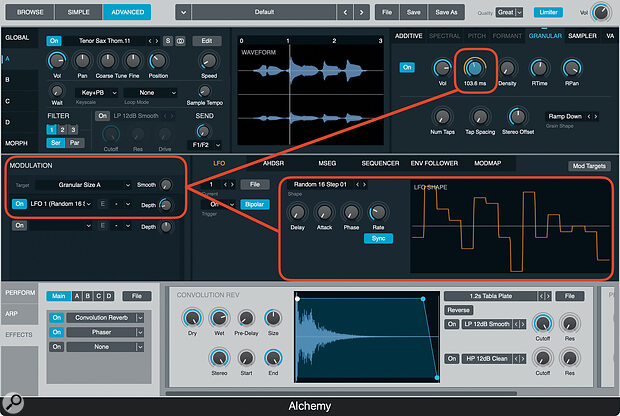Viewport: 620px width, 416px height.
Task: Step to next grain shape after Ramp Down
Action: click(x=595, y=116)
